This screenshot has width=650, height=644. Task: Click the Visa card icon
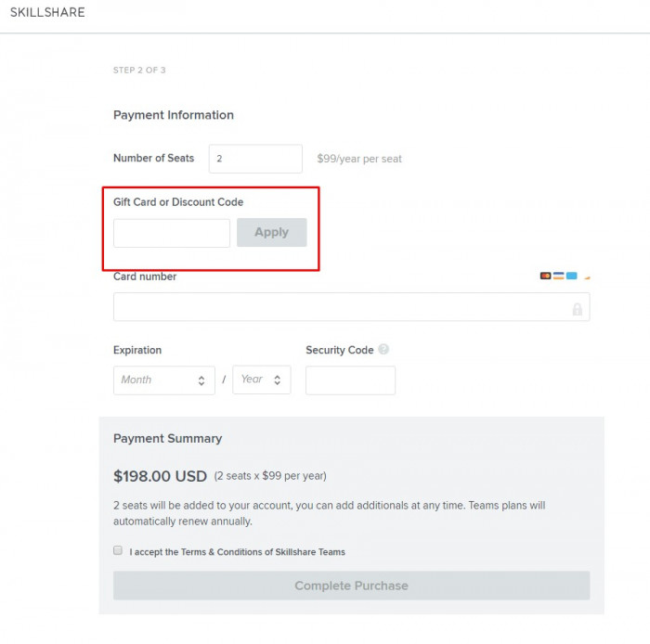559,276
